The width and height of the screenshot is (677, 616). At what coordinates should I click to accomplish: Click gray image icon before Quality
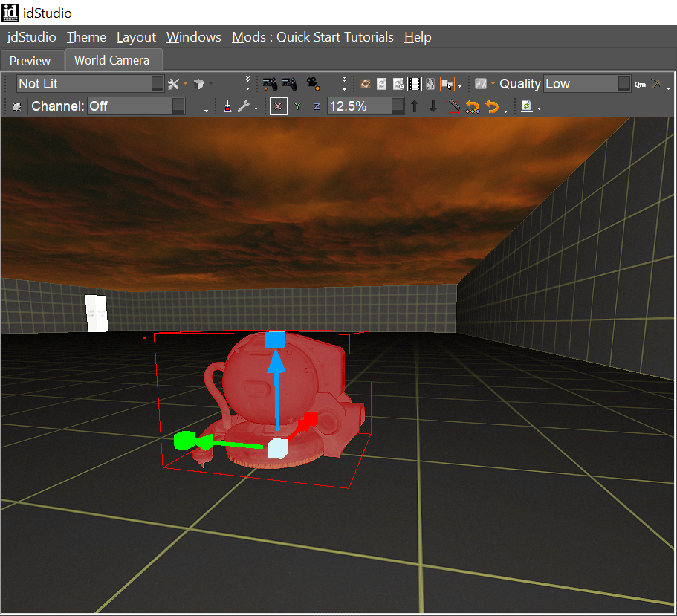click(x=481, y=84)
